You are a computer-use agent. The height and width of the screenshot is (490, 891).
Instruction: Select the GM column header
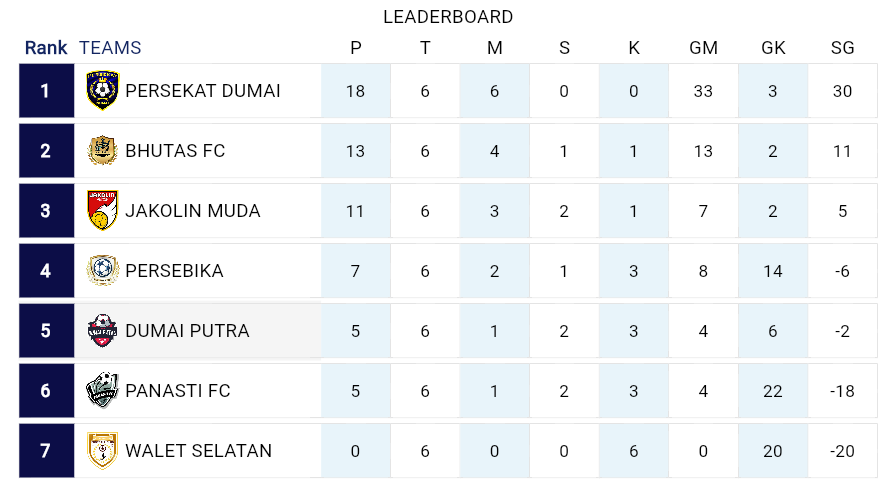[703, 48]
